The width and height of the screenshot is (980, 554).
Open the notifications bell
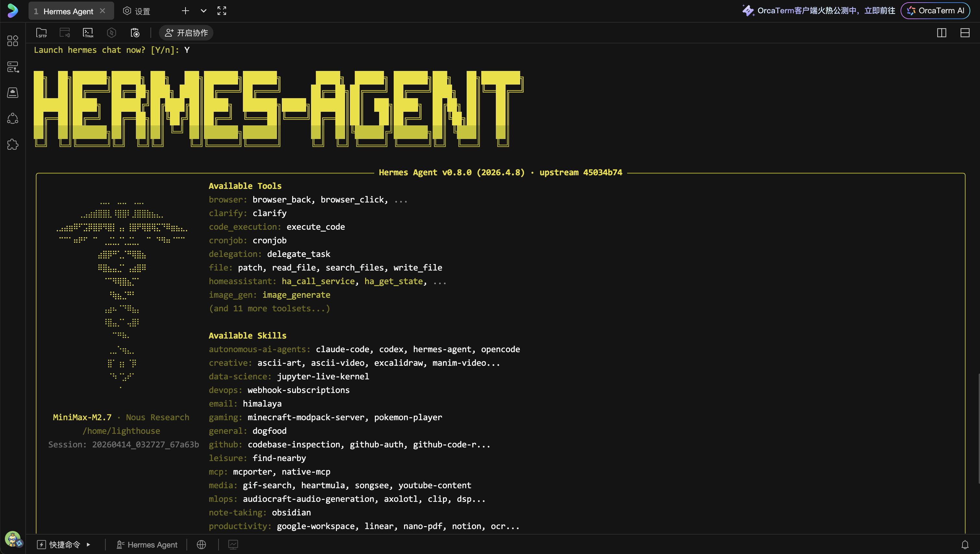coord(965,545)
